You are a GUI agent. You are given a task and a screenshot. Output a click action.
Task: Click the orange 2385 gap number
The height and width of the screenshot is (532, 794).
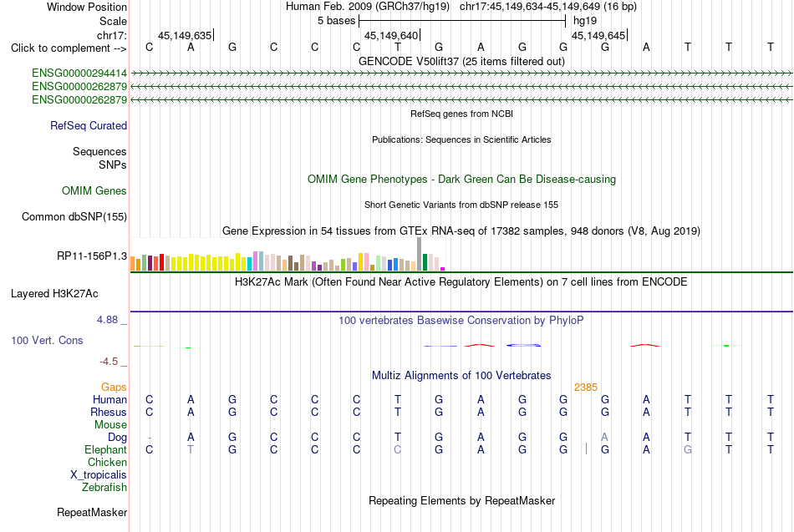click(586, 388)
